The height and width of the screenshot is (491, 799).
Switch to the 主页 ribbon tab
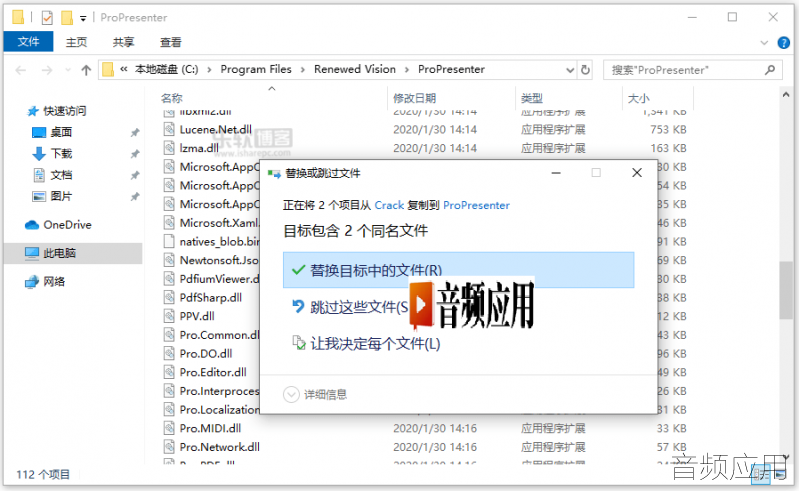click(x=76, y=42)
